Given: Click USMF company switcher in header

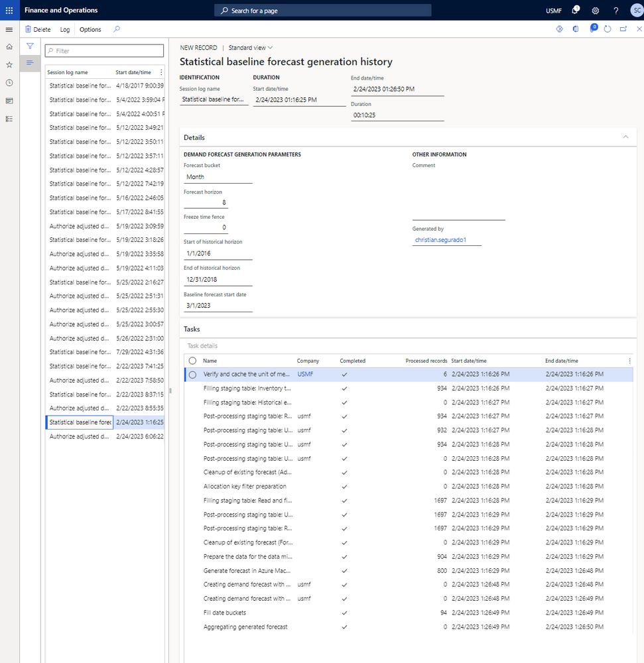Looking at the screenshot, I should pyautogui.click(x=554, y=11).
